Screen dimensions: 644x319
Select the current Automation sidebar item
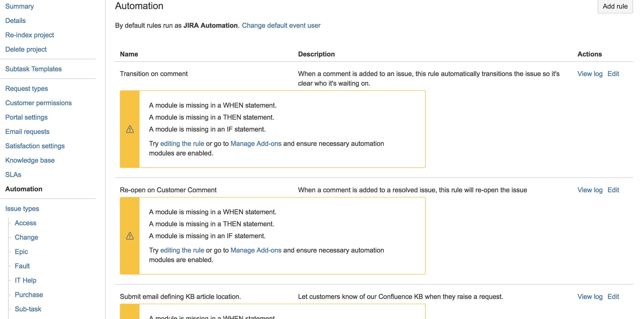[x=24, y=189]
